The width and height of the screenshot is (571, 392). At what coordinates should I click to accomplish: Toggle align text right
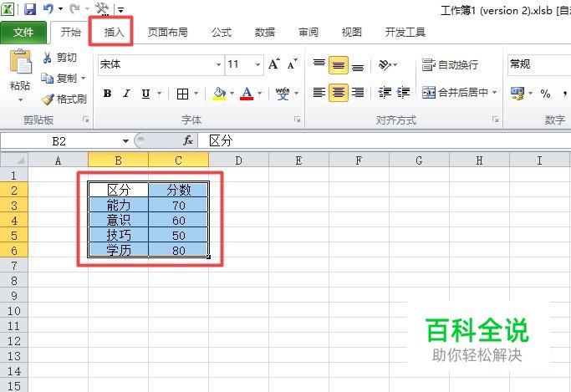(358, 93)
